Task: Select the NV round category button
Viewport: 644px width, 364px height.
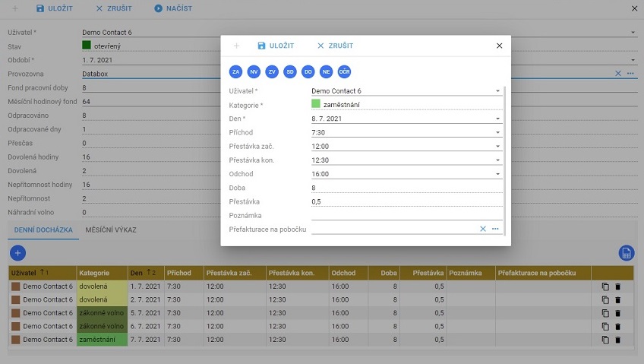Action: (x=254, y=71)
